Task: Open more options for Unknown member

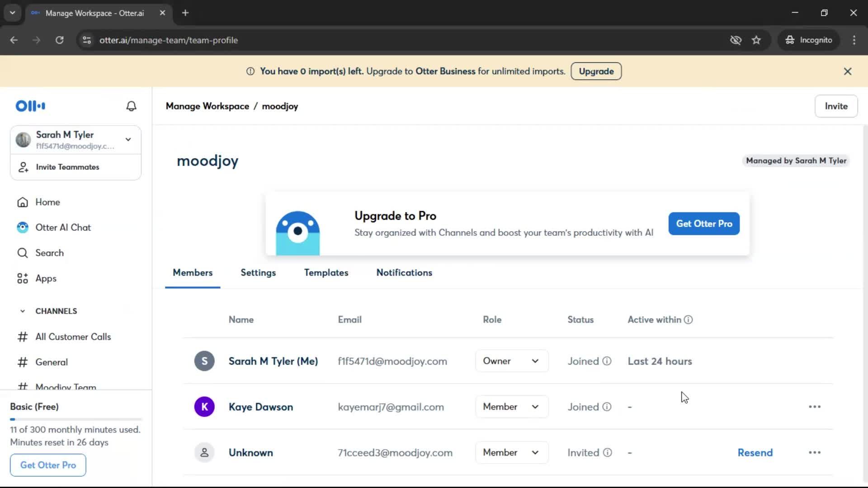Action: pos(815,452)
